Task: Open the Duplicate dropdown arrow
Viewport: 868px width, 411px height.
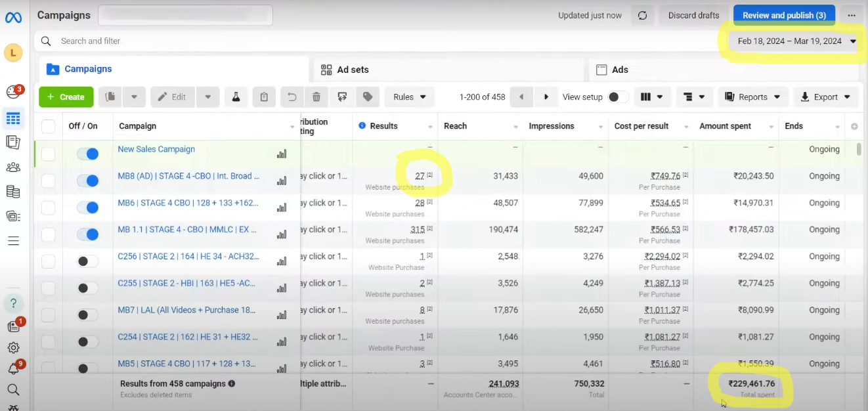Action: [134, 97]
